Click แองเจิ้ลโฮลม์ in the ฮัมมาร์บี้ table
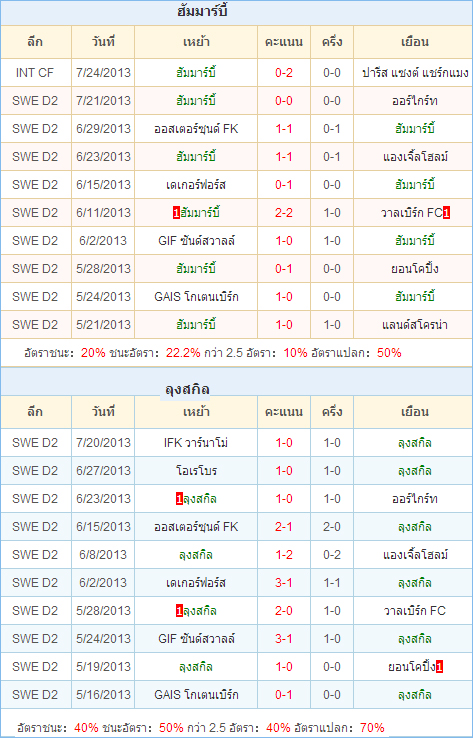473x738 pixels. click(415, 157)
